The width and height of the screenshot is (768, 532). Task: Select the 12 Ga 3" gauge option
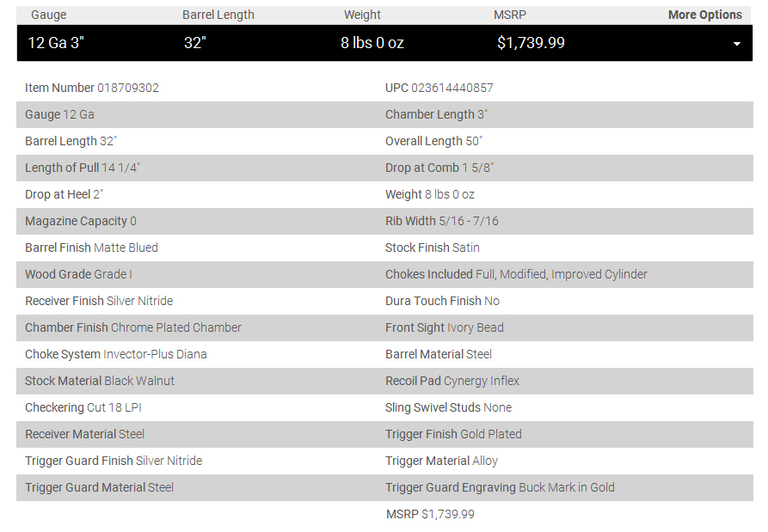[x=56, y=43]
